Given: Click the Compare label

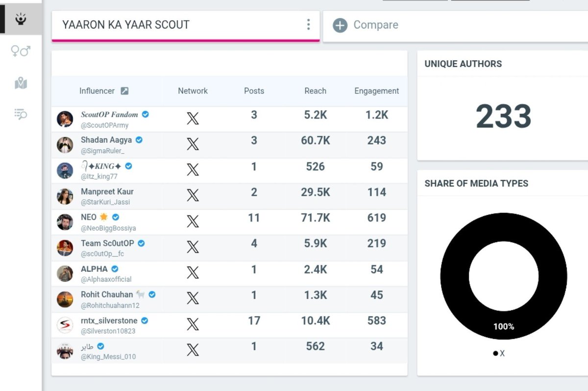Looking at the screenshot, I should [x=376, y=25].
